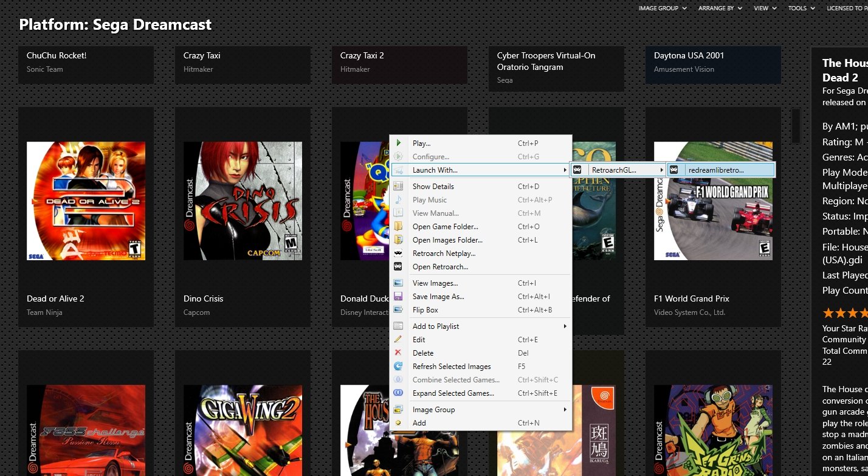Select the ChuChu Rocket! game card

pos(86,64)
